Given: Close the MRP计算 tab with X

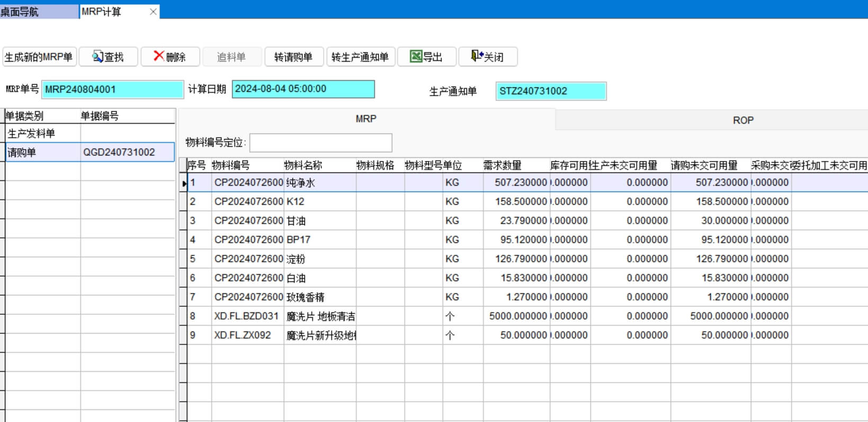Looking at the screenshot, I should pyautogui.click(x=153, y=12).
